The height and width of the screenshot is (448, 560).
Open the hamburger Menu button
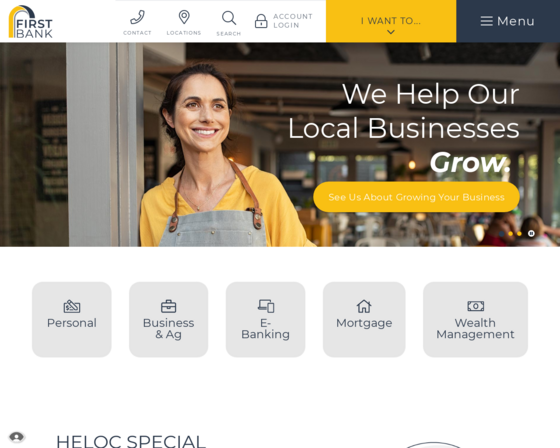pos(508,21)
